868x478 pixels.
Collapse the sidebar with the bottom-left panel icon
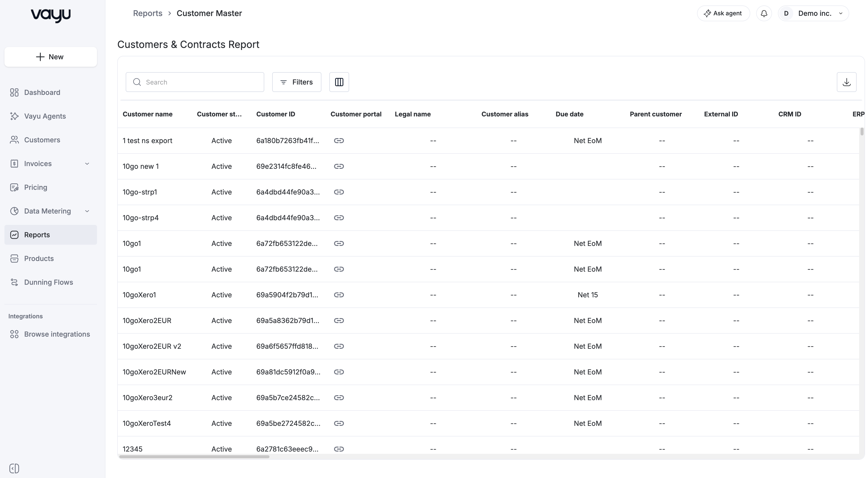(x=14, y=468)
